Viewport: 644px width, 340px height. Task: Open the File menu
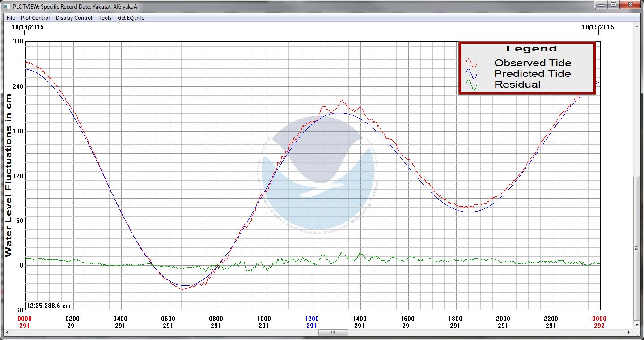tap(11, 18)
